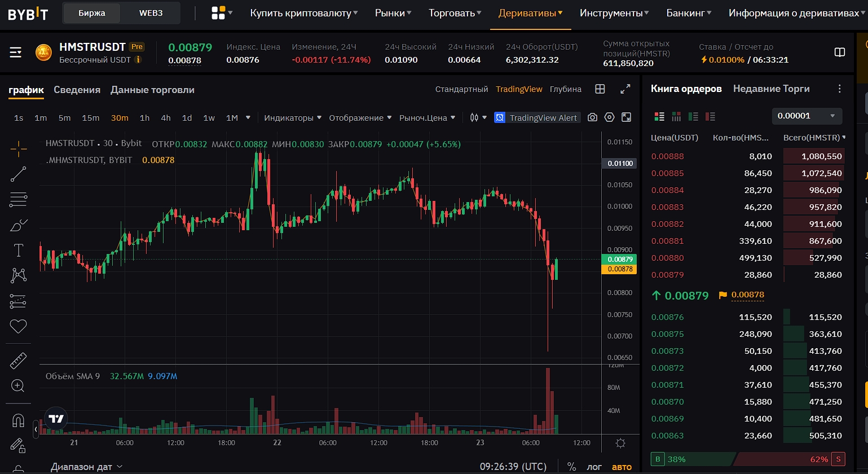Open the HMSTRUSDT pair list hamburger menu
Viewport: 868px width, 474px height.
[x=16, y=52]
